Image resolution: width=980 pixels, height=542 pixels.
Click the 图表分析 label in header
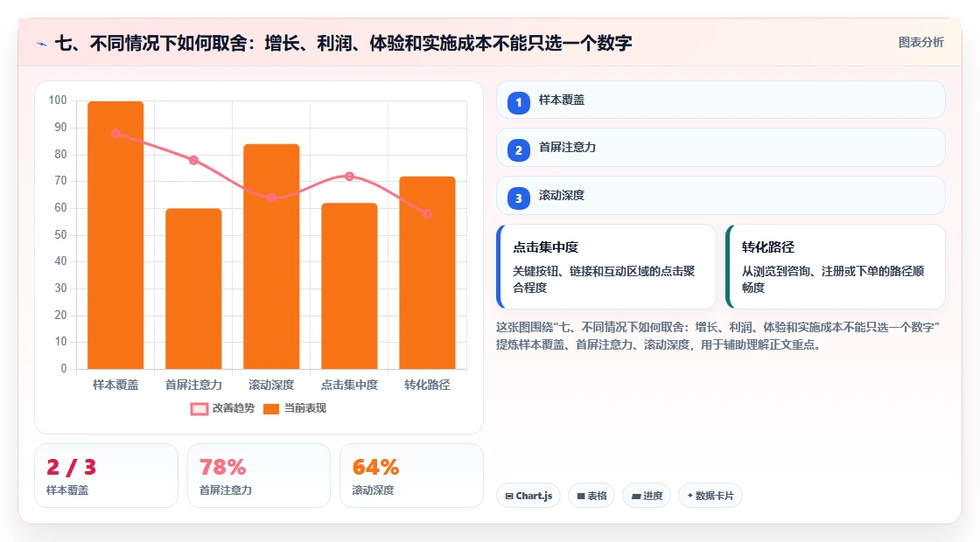(920, 43)
